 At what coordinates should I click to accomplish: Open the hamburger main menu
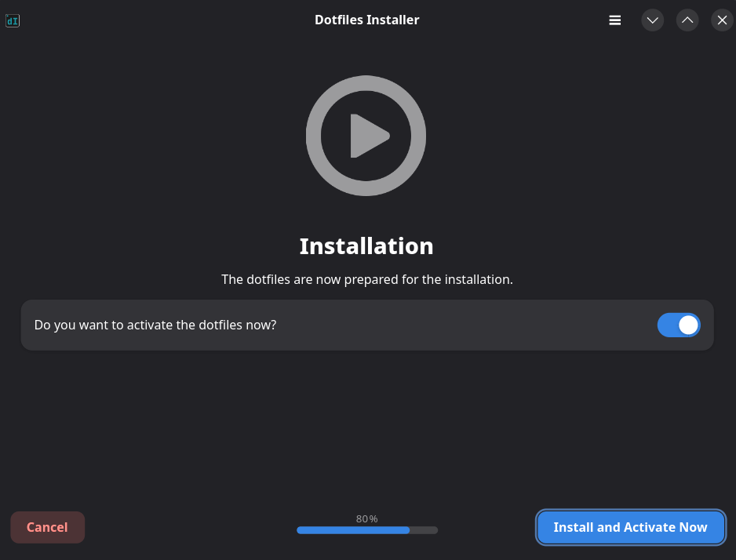pyautogui.click(x=615, y=20)
